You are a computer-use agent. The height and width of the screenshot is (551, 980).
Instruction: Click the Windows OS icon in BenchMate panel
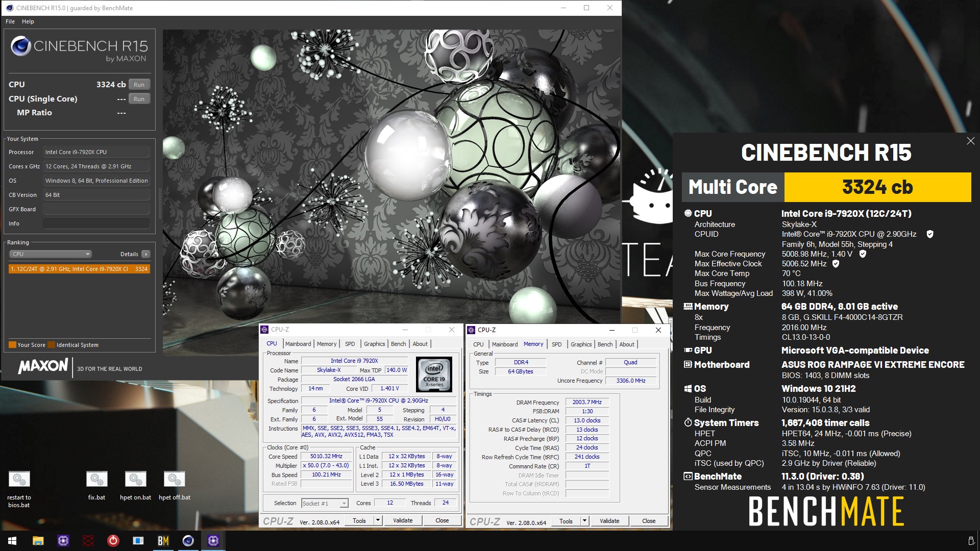[688, 389]
